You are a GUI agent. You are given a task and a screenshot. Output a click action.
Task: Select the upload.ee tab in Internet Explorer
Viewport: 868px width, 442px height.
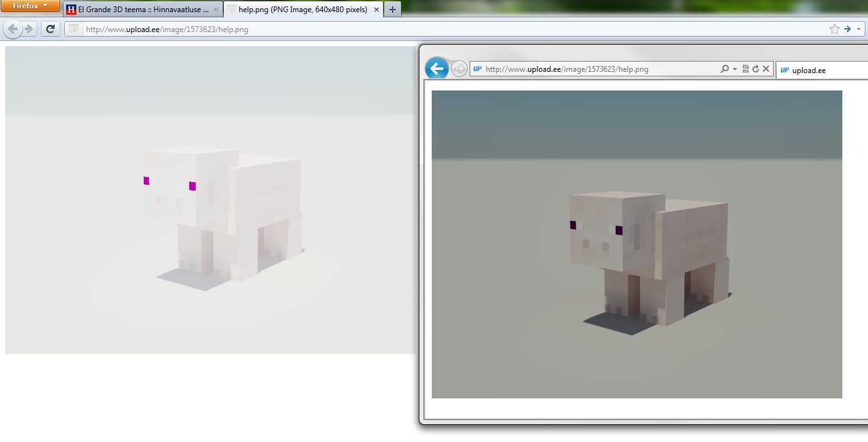[x=822, y=70]
